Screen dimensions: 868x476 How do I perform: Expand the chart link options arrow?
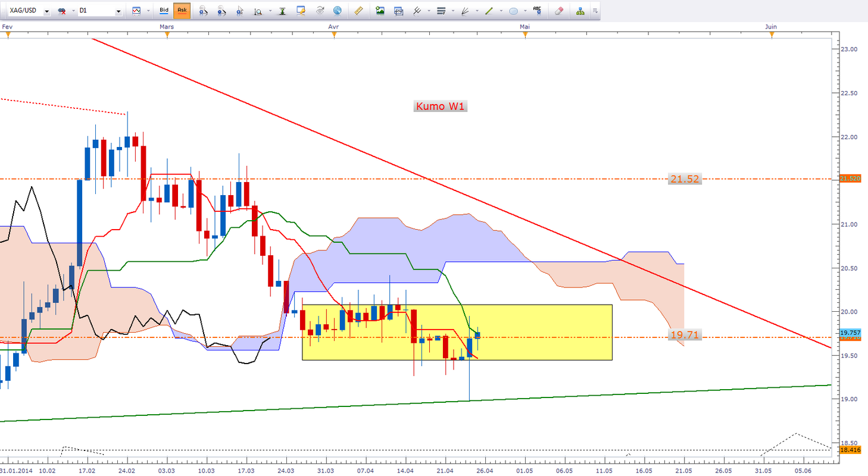(x=73, y=11)
